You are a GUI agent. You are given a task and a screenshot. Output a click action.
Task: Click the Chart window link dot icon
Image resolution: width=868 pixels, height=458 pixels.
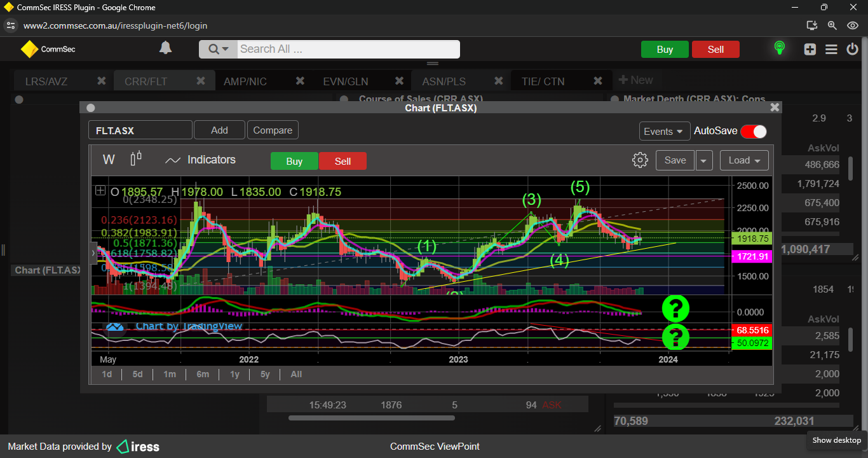(x=90, y=108)
